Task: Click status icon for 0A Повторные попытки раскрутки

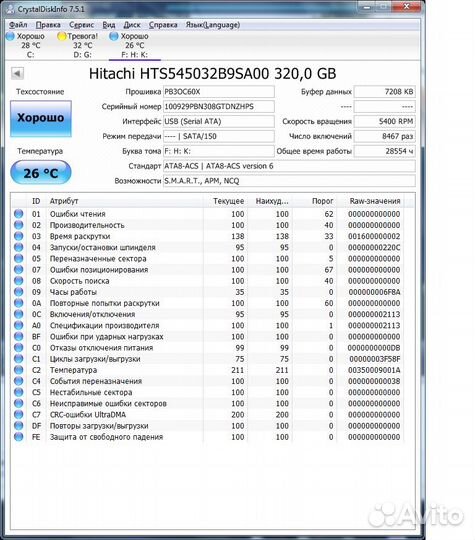Action: [x=19, y=303]
